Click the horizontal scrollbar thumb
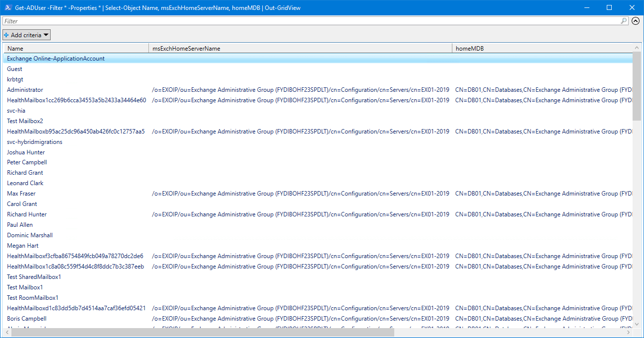 click(x=203, y=332)
